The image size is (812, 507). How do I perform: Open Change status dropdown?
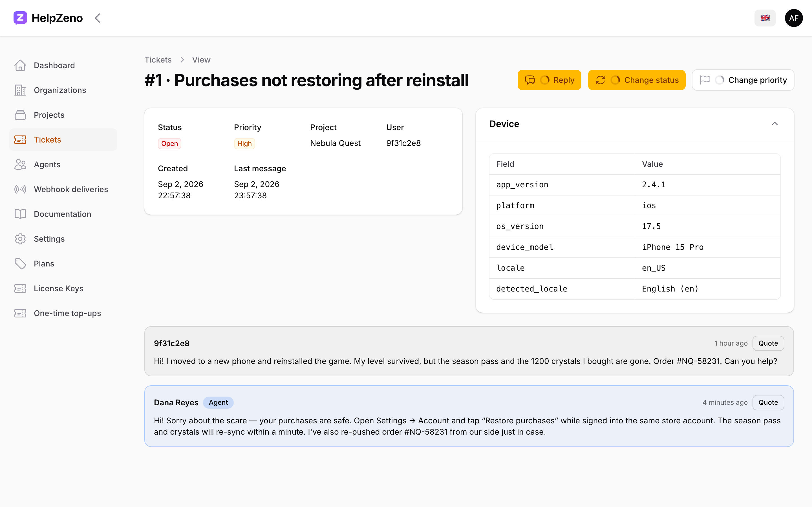[x=637, y=80]
